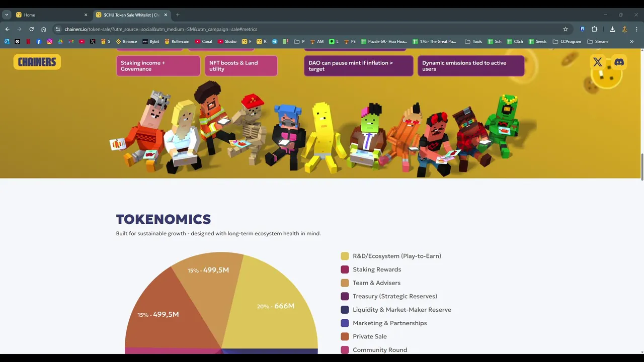Open the Extensions puzzle icon
644x362 pixels.
coord(594,29)
